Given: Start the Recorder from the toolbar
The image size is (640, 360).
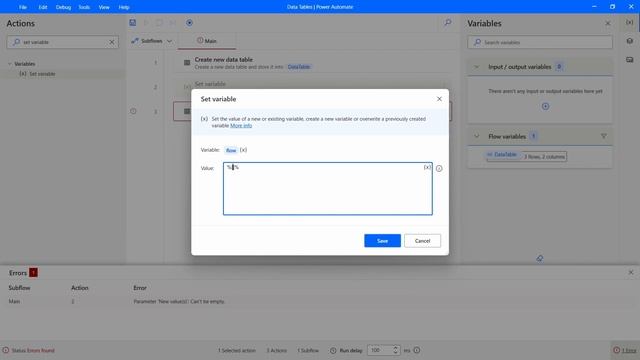Looking at the screenshot, I should (x=189, y=23).
